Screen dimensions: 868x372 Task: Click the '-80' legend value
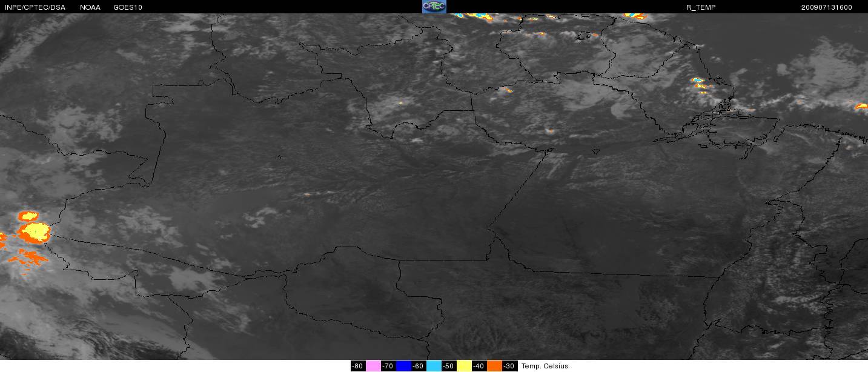pos(358,366)
